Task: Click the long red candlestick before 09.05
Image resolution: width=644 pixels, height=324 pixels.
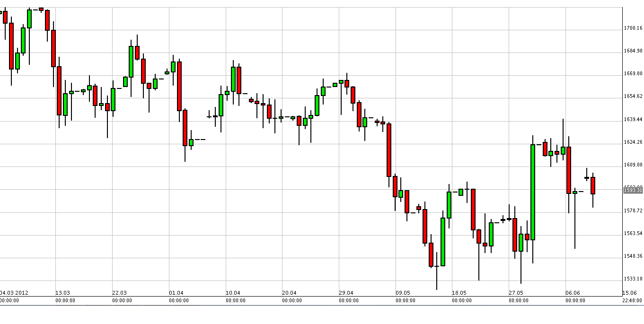Action: pyautogui.click(x=389, y=150)
